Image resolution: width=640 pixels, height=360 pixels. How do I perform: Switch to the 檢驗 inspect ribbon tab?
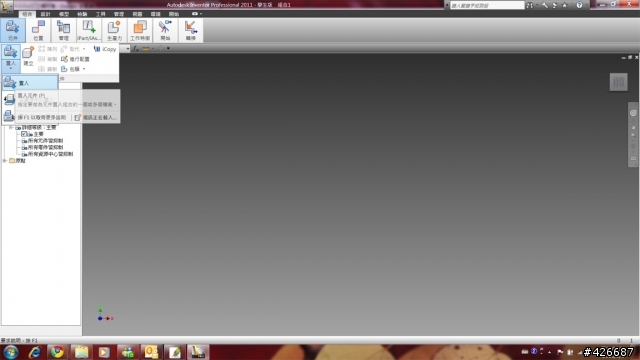82,14
